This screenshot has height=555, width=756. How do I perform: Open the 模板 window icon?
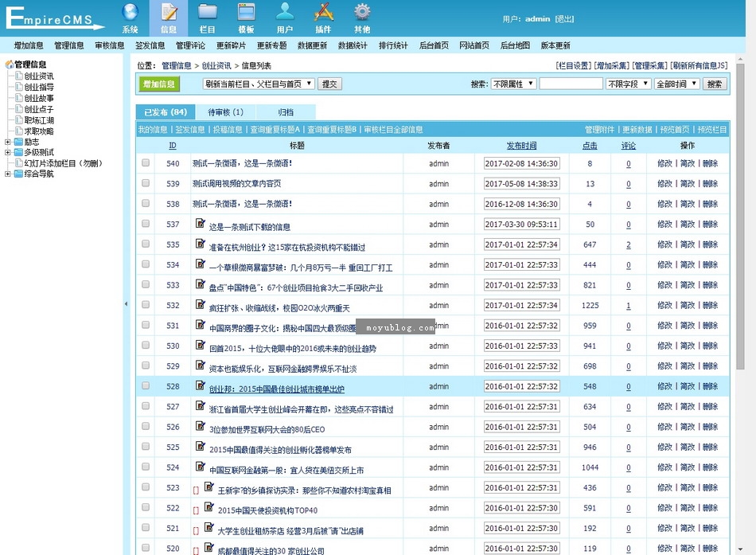pos(246,12)
